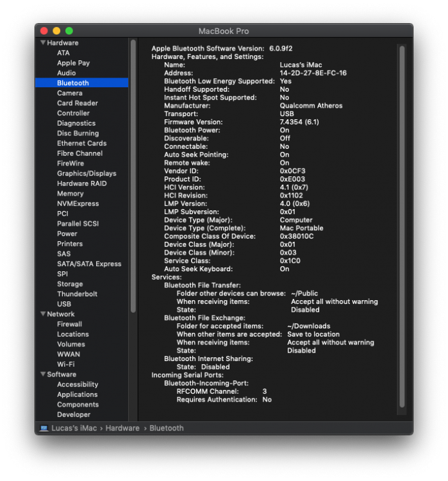Click the computer icon in the path bar
This screenshot has width=448, height=481.
[44, 428]
